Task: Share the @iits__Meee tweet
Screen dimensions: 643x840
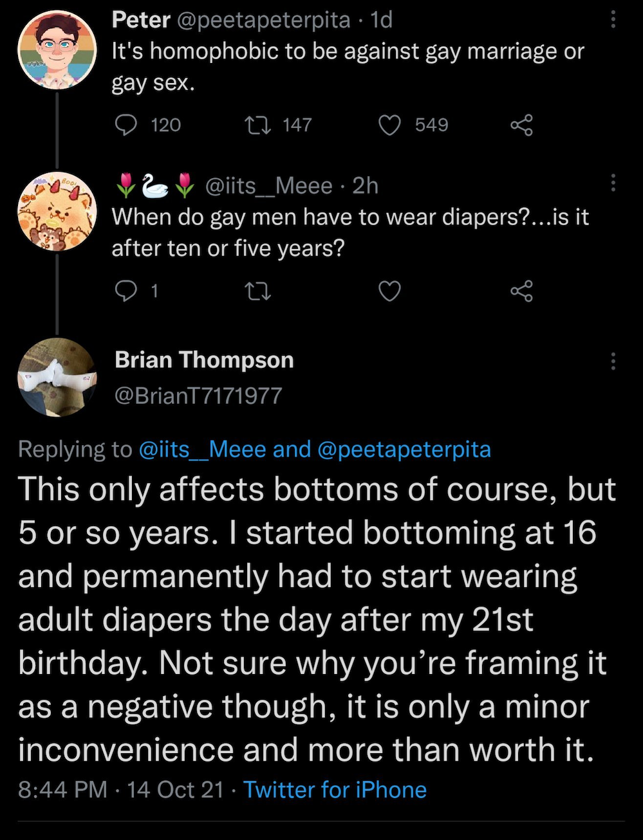Action: pyautogui.click(x=522, y=291)
